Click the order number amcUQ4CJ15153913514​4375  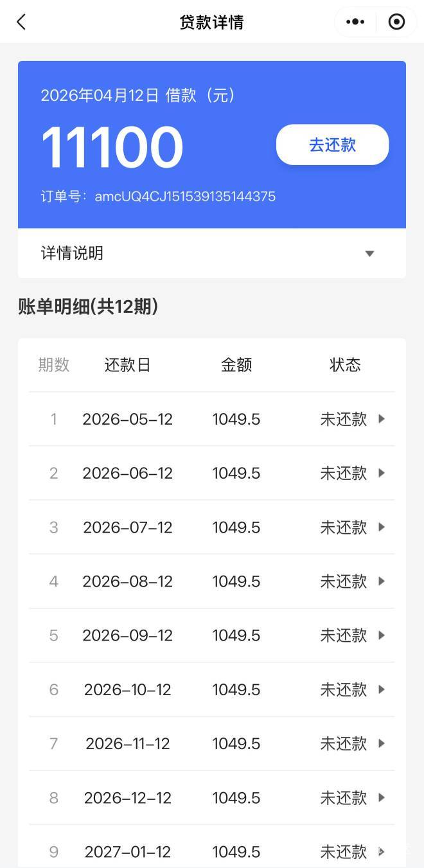185,197
